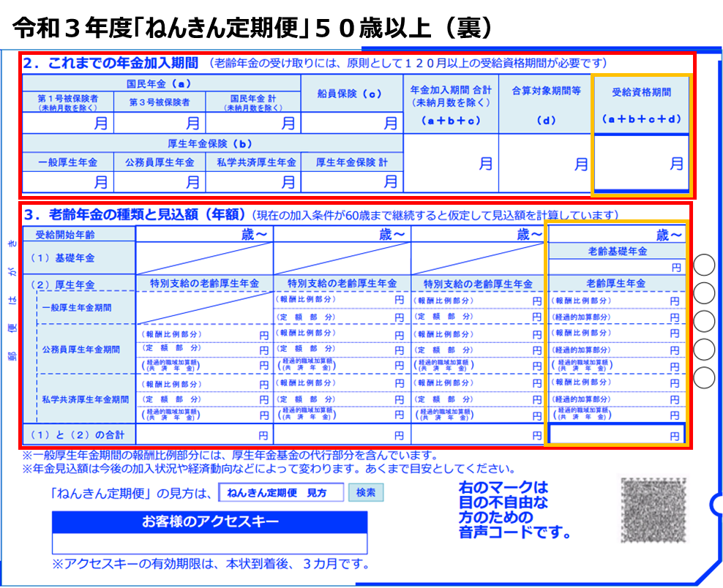Select the 私学共済厚生年金 month cell
723x588 pixels.
[x=252, y=181]
